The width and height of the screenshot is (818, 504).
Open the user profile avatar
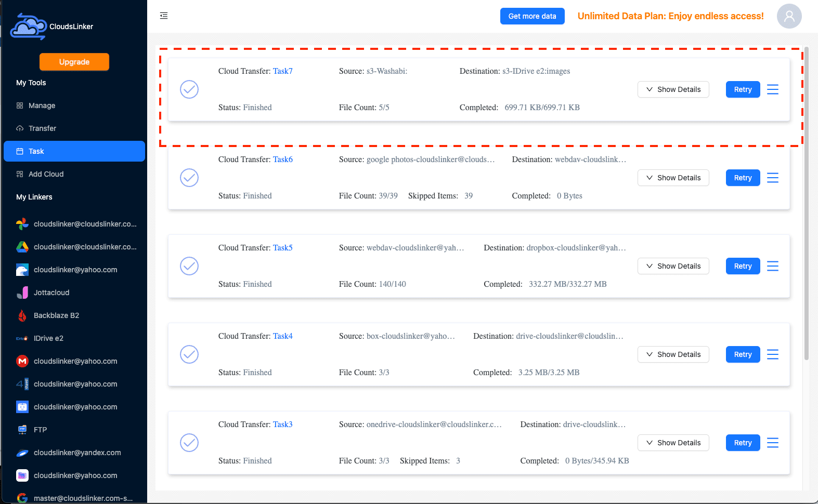pos(789,16)
